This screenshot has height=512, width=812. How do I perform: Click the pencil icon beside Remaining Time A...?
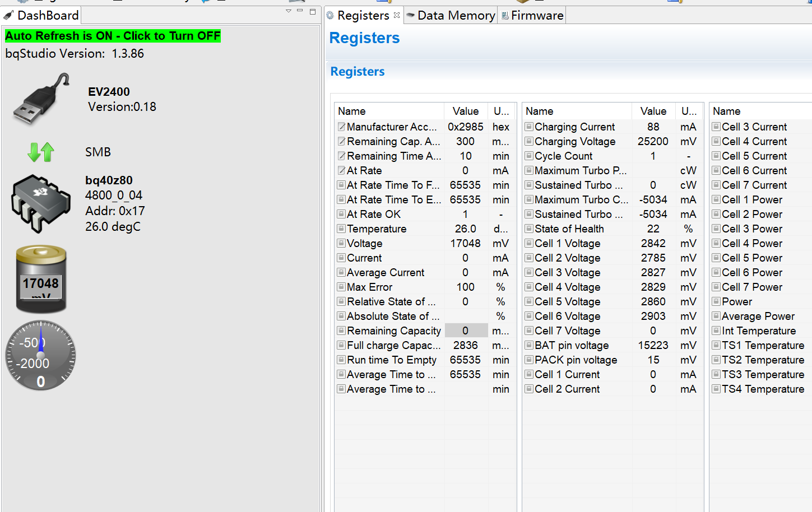[x=341, y=156]
